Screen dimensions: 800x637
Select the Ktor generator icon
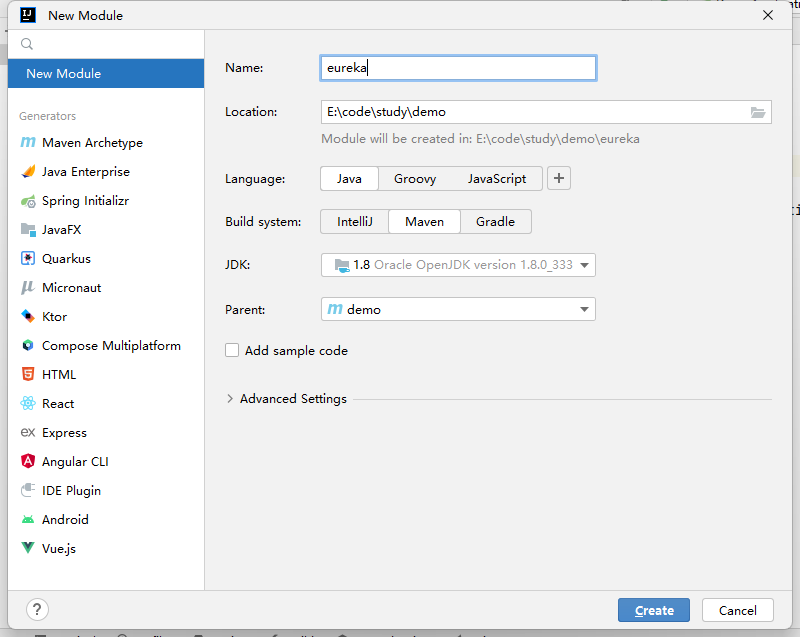click(28, 317)
